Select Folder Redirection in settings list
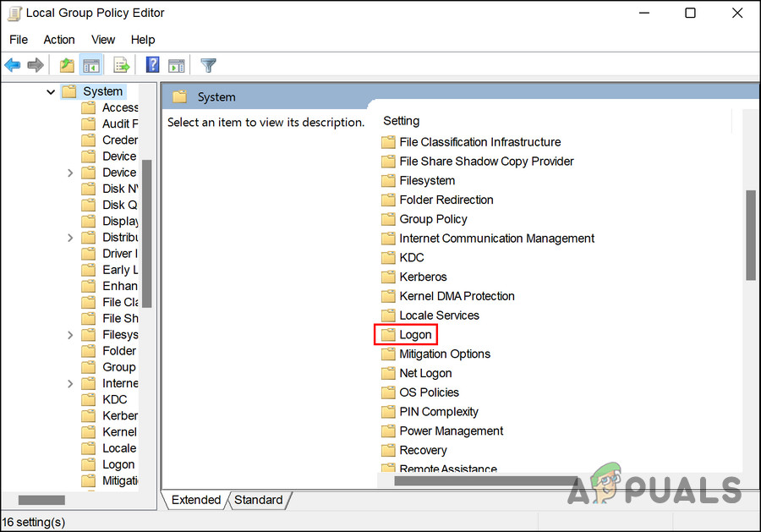The width and height of the screenshot is (761, 532). [446, 200]
